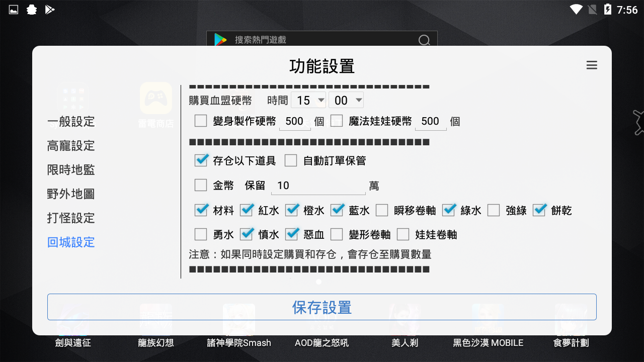Viewport: 644px width, 362px height.
Task: Open the gallery icon in status bar
Action: coord(13,9)
